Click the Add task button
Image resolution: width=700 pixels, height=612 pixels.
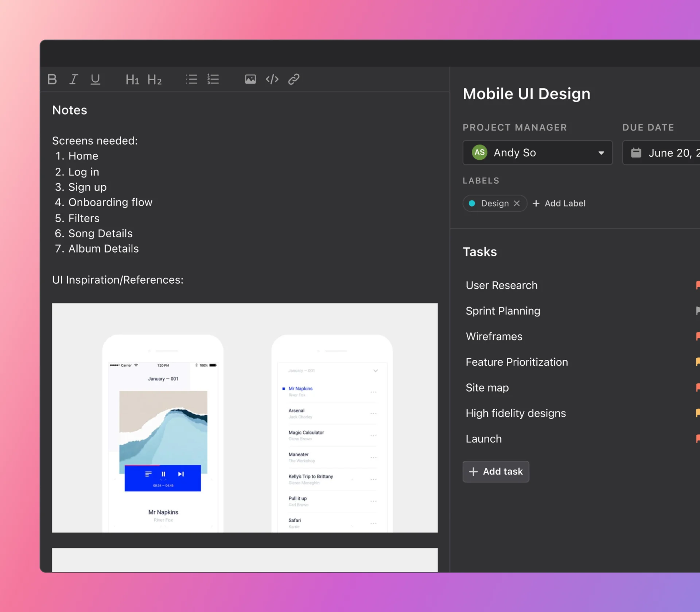tap(496, 471)
